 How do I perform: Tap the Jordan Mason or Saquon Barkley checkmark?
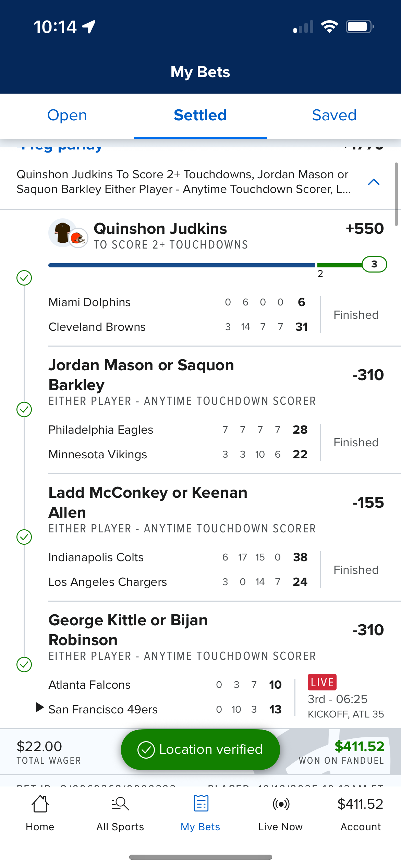click(24, 409)
